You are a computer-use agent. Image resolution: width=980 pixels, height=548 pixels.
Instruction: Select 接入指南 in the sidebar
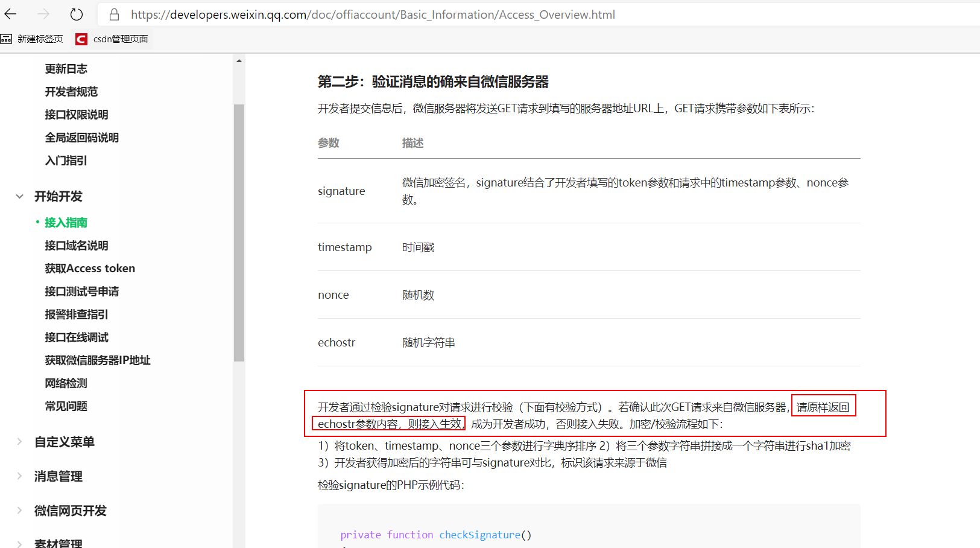[66, 222]
